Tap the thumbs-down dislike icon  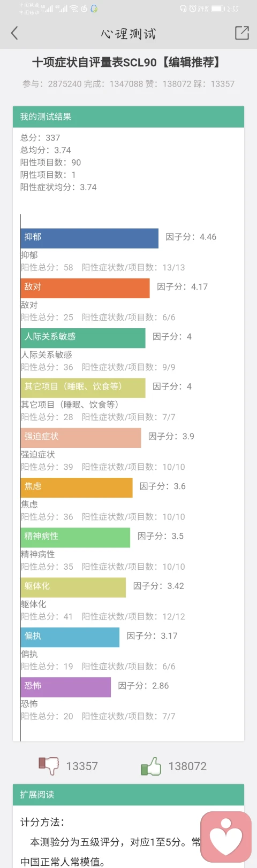click(49, 766)
